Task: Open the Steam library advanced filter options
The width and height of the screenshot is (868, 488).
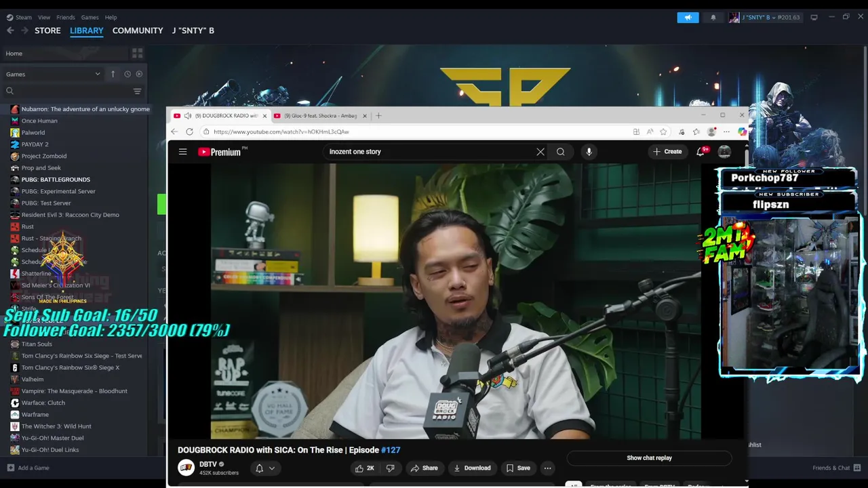Action: coord(137,91)
